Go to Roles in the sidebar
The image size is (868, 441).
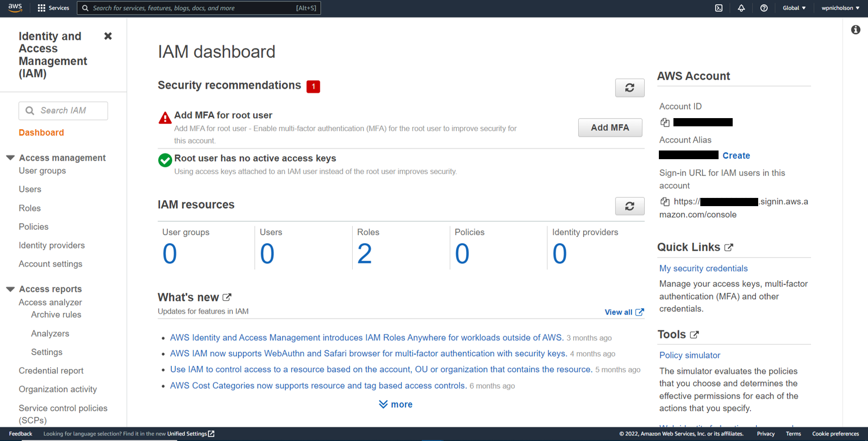click(x=30, y=208)
